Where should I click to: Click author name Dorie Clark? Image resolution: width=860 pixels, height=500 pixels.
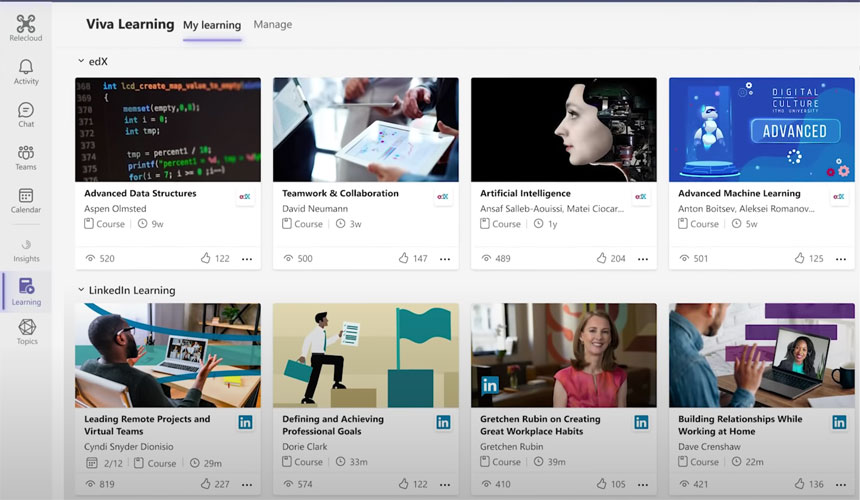coord(304,446)
